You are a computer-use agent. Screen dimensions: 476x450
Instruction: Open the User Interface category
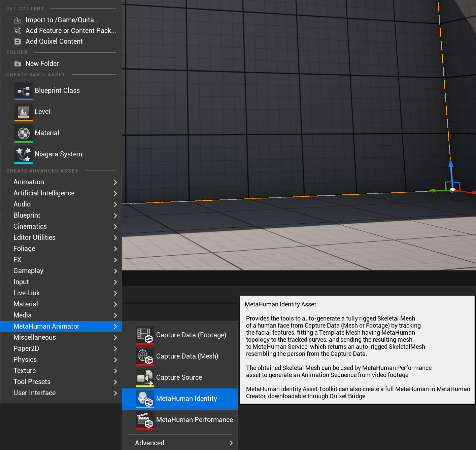point(34,392)
